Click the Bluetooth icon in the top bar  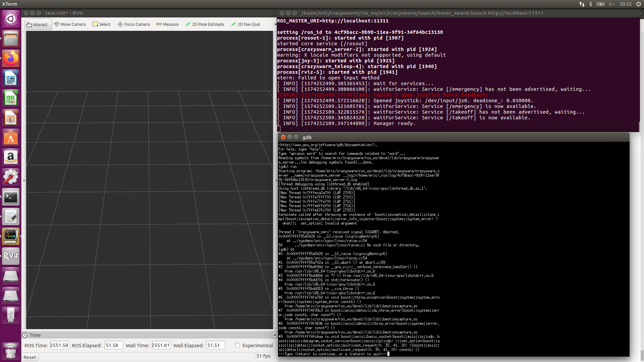tap(590, 4)
